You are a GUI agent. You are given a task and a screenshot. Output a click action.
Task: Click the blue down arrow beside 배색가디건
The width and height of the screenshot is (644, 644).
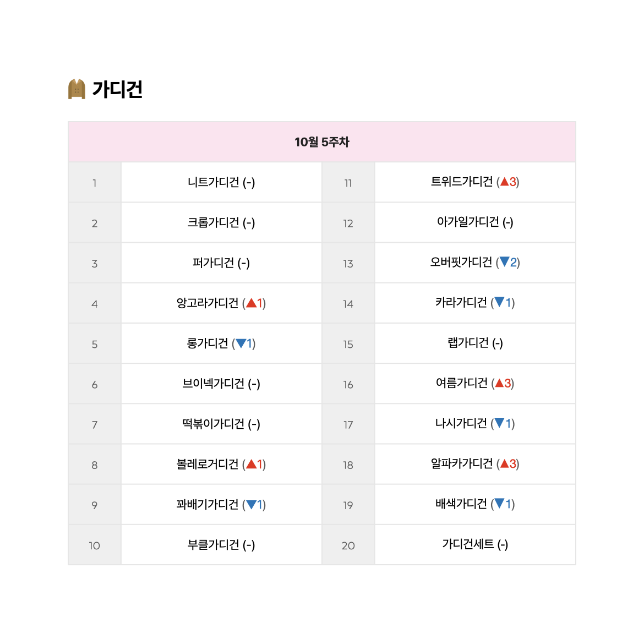click(x=499, y=504)
